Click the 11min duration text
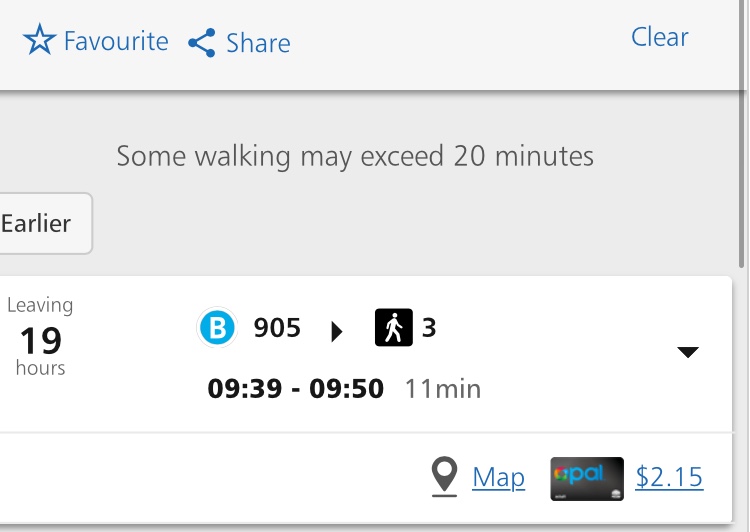The width and height of the screenshot is (750, 532). (442, 388)
